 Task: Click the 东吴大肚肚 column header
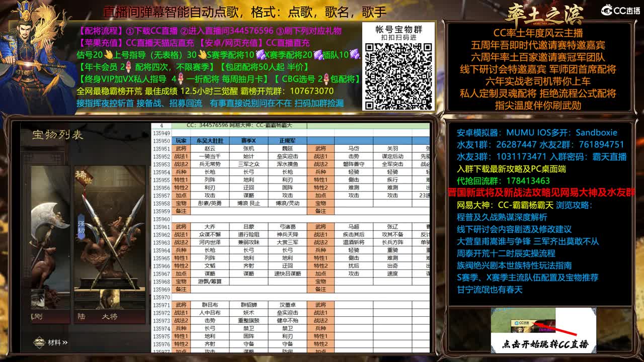tap(209, 141)
